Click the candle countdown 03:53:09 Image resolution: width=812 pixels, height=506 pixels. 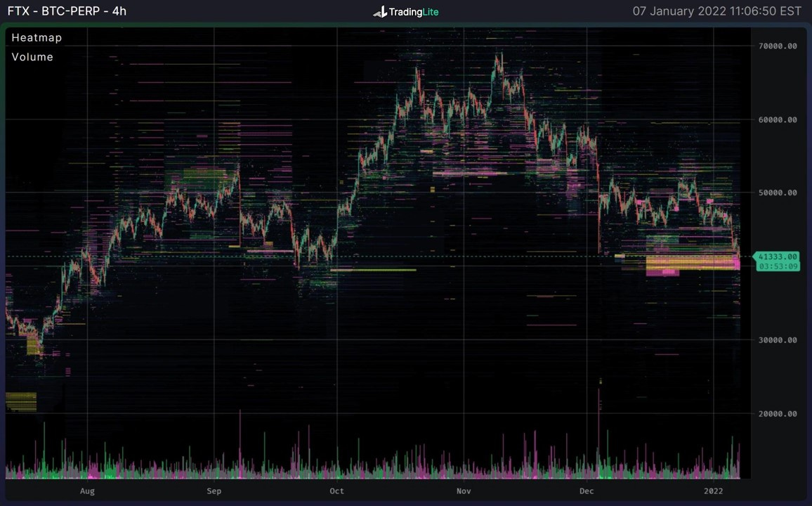(778, 266)
